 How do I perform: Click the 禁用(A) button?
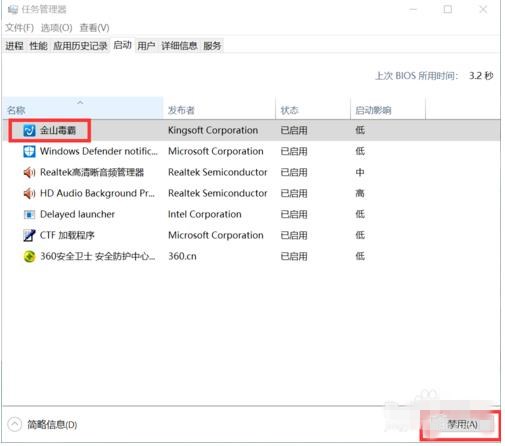(462, 424)
